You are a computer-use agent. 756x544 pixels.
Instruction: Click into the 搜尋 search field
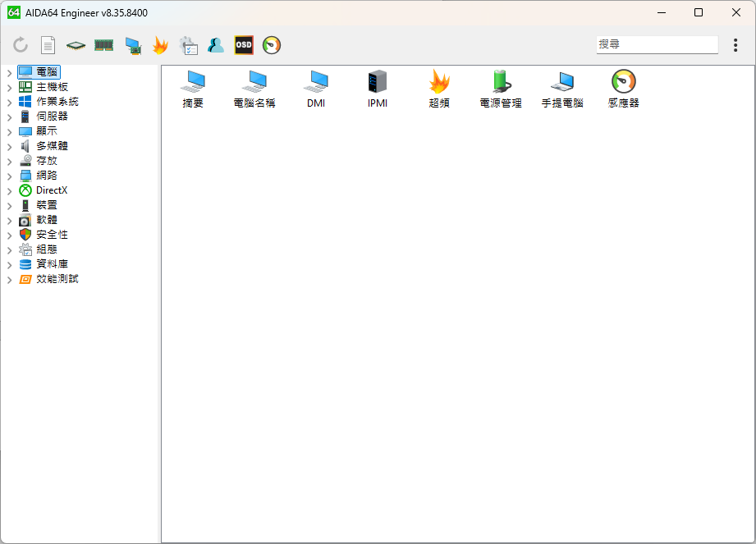(x=657, y=44)
